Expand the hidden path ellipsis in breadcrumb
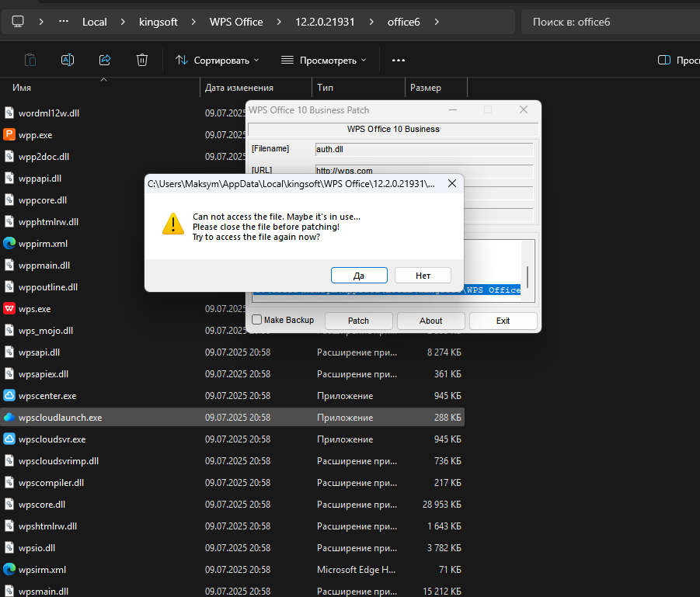 [64, 22]
